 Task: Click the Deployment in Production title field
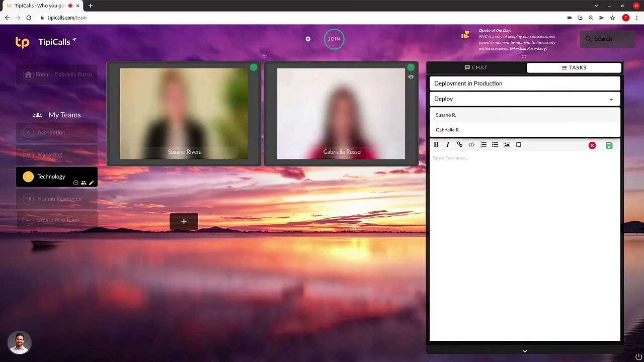pyautogui.click(x=525, y=83)
